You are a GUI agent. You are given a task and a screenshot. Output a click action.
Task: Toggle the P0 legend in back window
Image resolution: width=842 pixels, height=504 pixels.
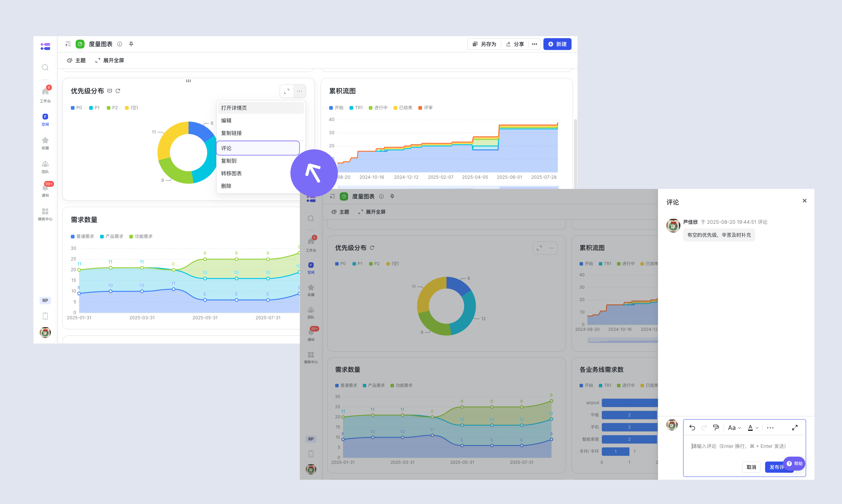pos(76,108)
